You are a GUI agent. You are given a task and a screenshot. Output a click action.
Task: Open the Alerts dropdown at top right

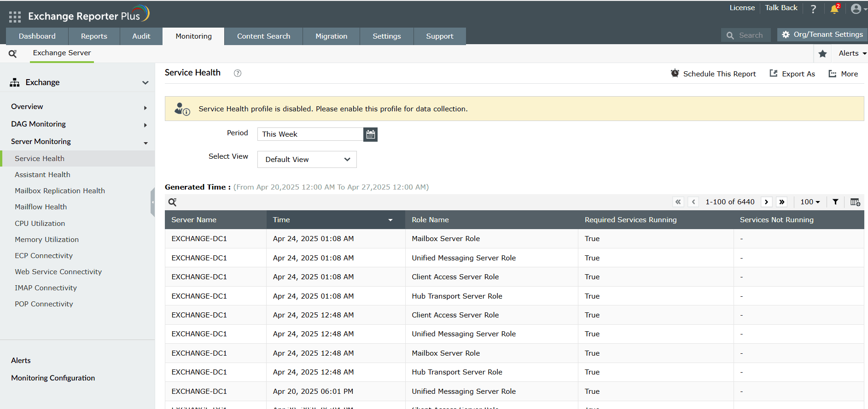(x=852, y=53)
